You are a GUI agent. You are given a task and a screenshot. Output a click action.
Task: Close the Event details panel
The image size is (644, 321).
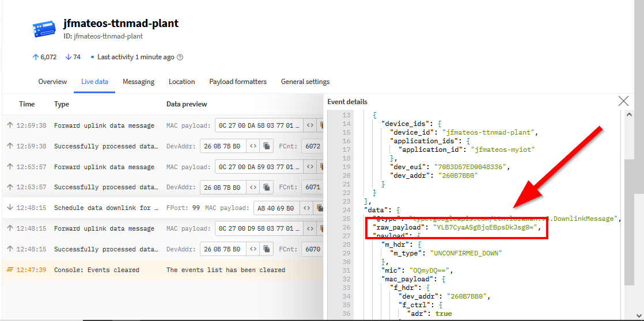click(x=623, y=101)
